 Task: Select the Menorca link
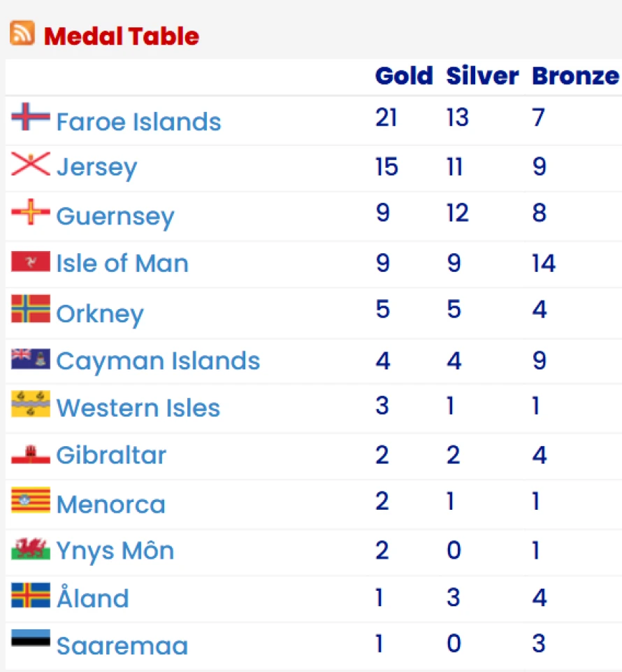tap(111, 504)
